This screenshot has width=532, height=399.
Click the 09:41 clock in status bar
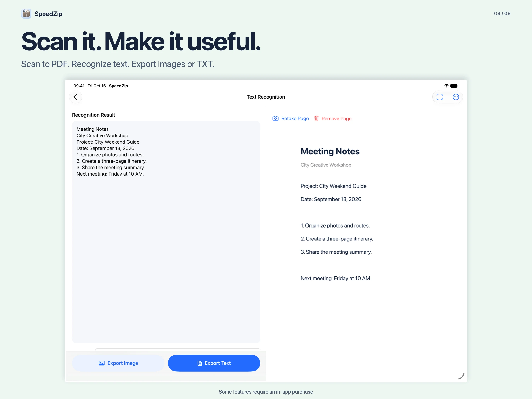coord(79,86)
